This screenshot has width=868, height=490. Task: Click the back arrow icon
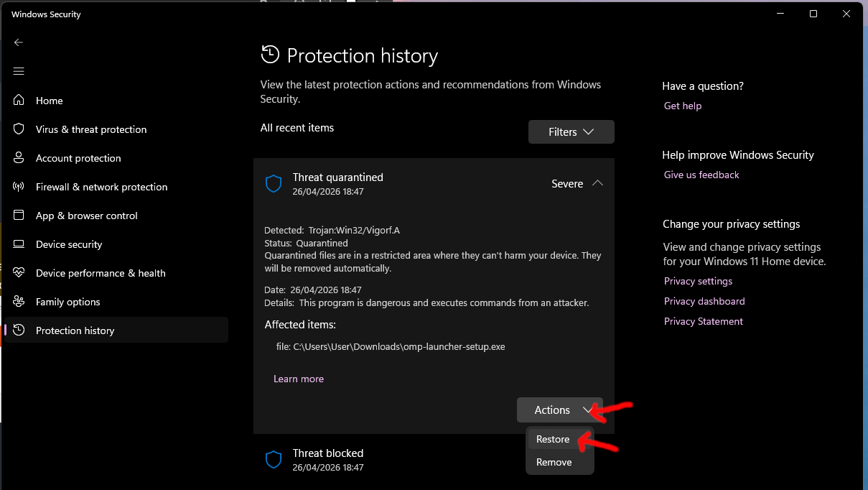(x=19, y=42)
